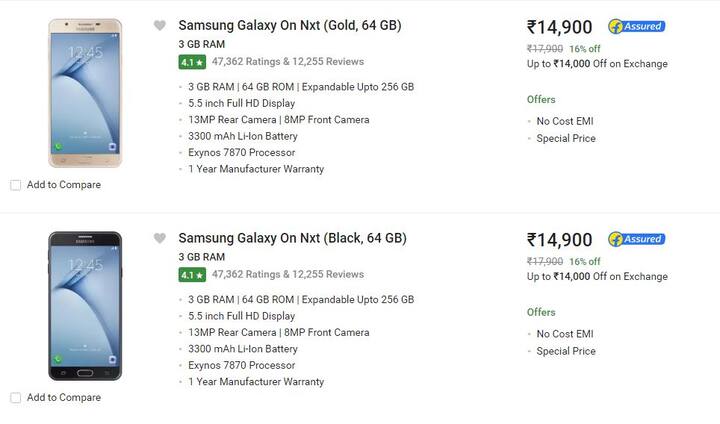Add Black Galaxy On Nxt to wishlist

[x=159, y=238]
